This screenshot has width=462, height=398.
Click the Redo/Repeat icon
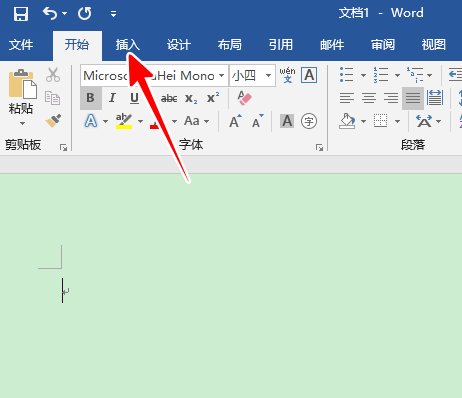pos(84,14)
